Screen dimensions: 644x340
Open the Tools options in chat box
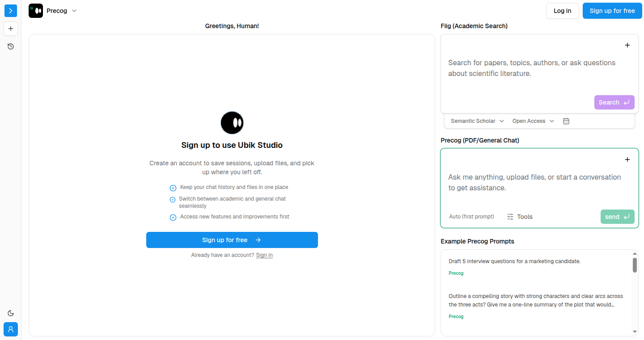click(x=520, y=217)
